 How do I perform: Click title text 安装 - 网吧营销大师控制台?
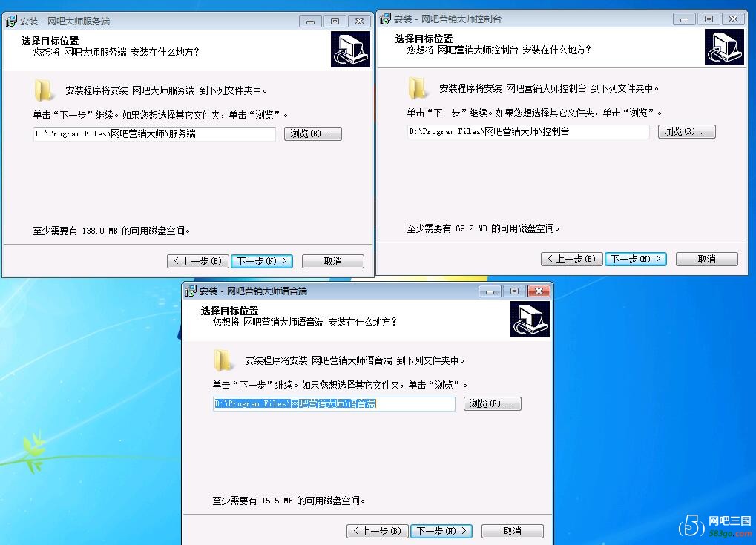click(x=447, y=19)
